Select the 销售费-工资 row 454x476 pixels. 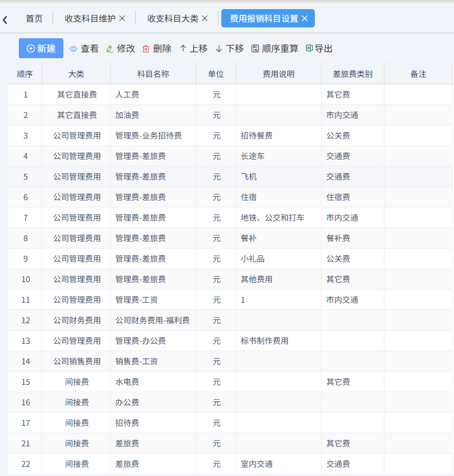coord(230,361)
